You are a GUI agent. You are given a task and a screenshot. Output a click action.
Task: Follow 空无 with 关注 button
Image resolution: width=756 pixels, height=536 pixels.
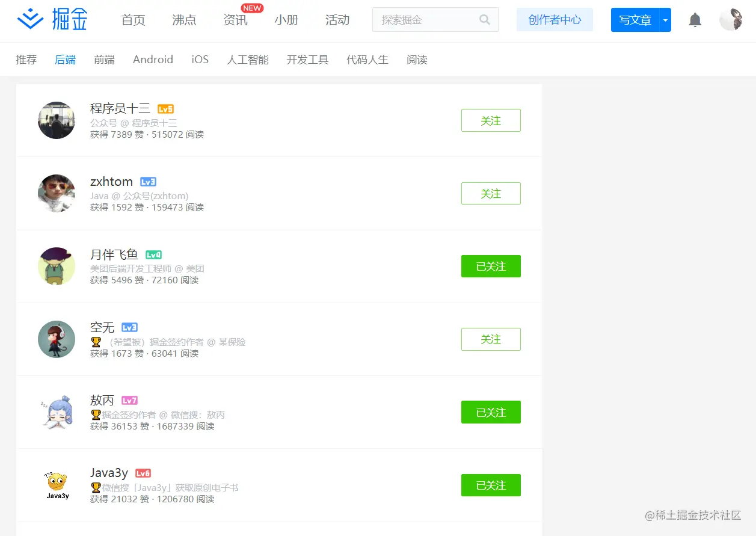click(x=491, y=339)
